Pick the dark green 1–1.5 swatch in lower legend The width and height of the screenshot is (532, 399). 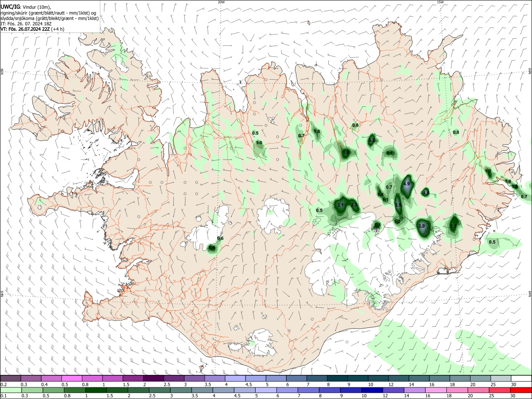coord(96,390)
